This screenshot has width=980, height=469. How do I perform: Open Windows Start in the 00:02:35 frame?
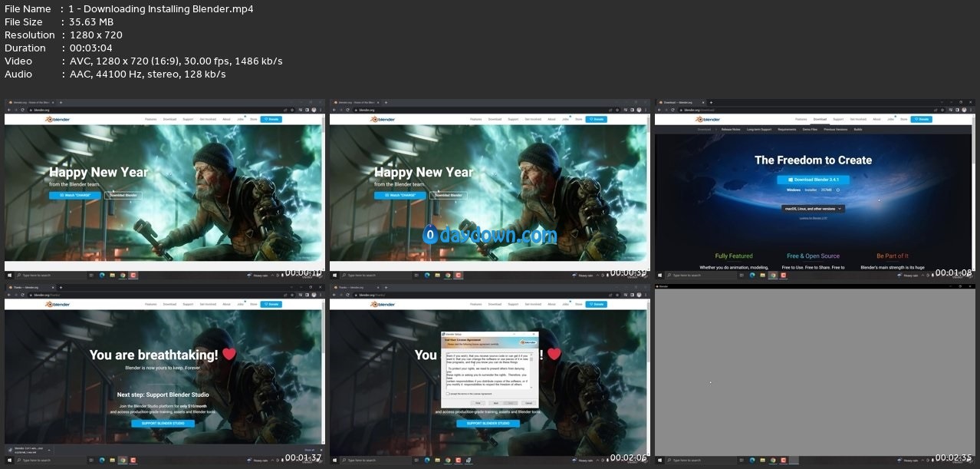(659, 460)
